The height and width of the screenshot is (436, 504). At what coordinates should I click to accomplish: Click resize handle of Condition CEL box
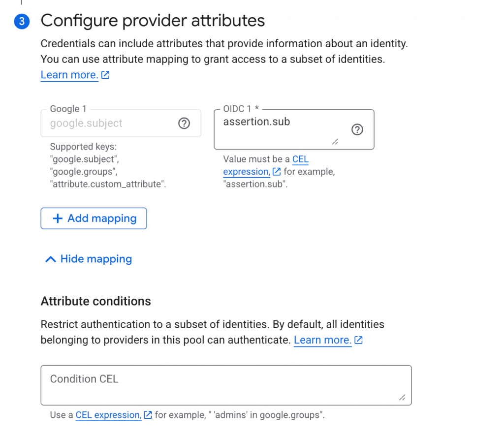pos(402,398)
